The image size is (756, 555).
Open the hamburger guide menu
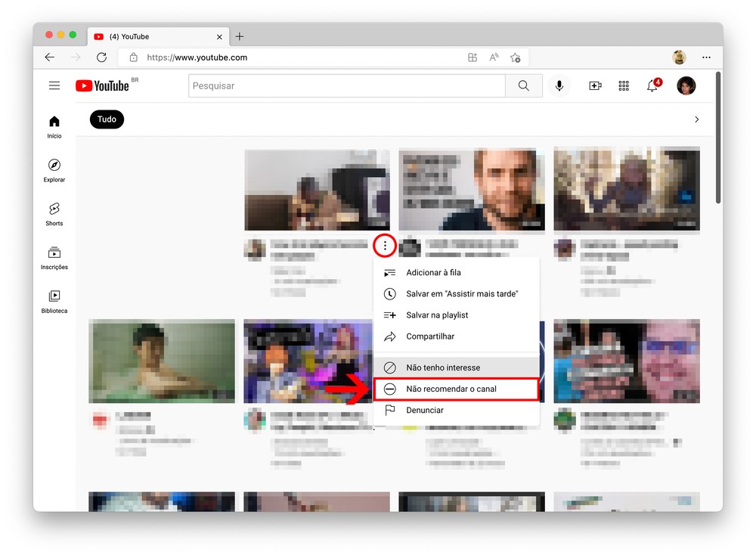coord(54,86)
